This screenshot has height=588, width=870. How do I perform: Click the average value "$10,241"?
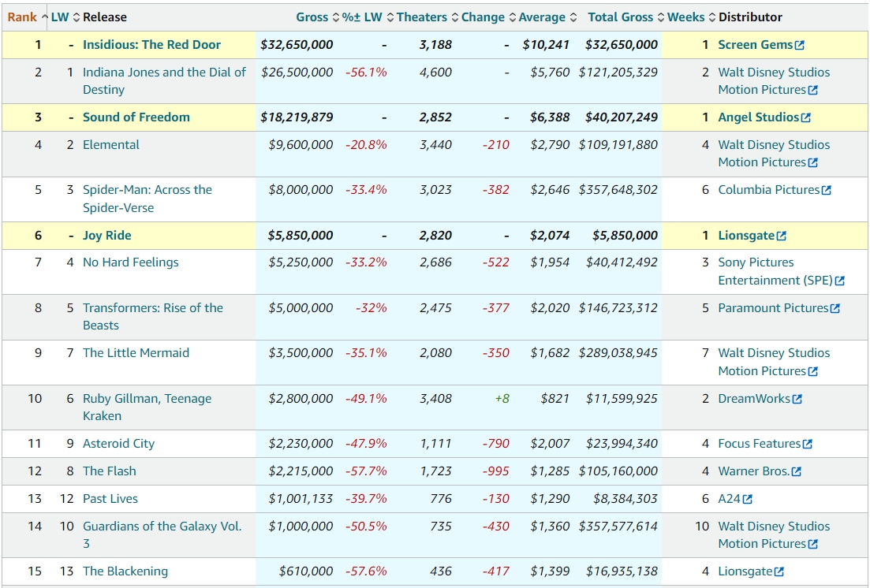click(546, 45)
